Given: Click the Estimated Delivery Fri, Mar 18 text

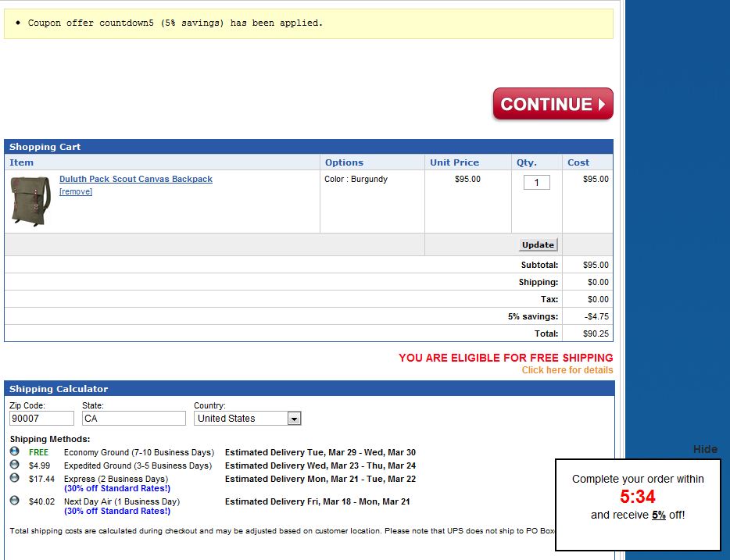Looking at the screenshot, I should (317, 502).
